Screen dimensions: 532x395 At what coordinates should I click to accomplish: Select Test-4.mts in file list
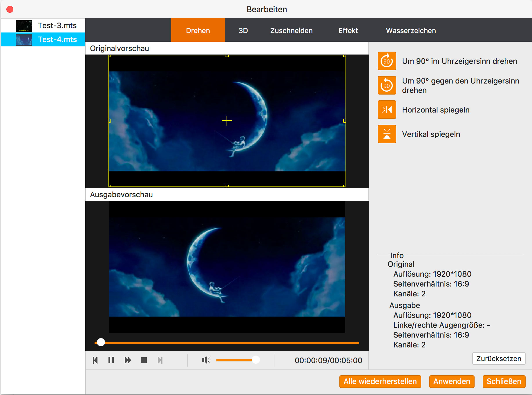(43, 39)
